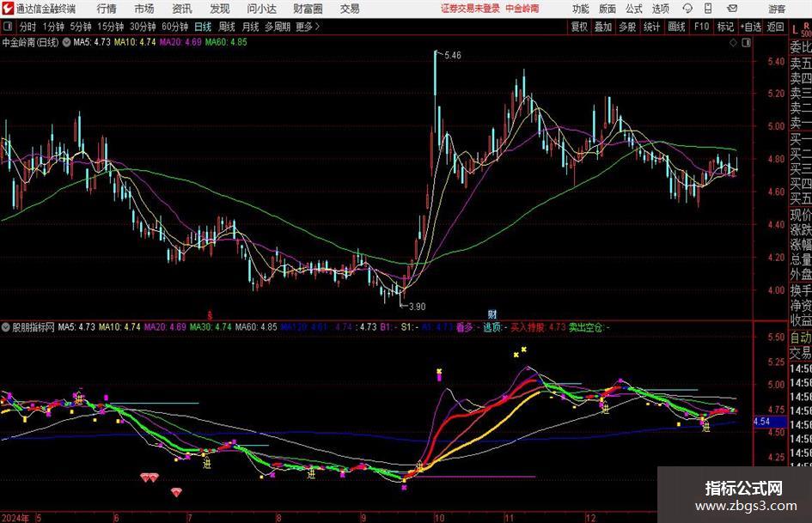Image resolution: width=812 pixels, height=523 pixels.
Task: Select the 日线 daily period
Action: tap(203, 27)
